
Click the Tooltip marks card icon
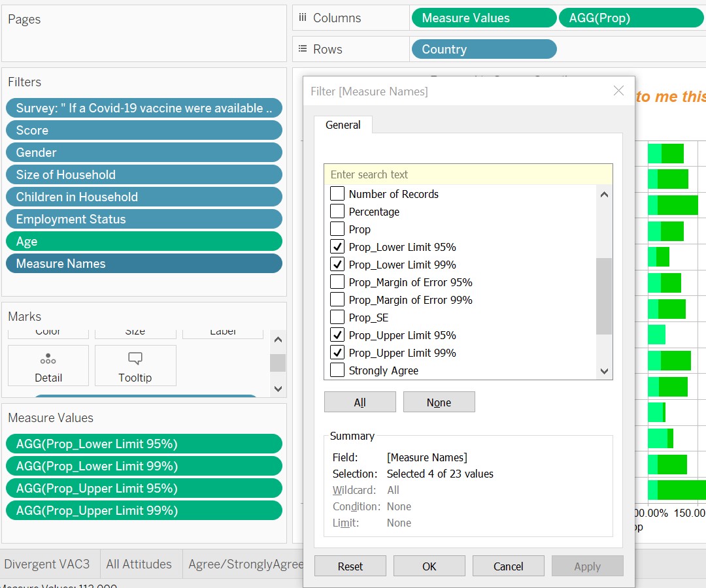click(135, 359)
